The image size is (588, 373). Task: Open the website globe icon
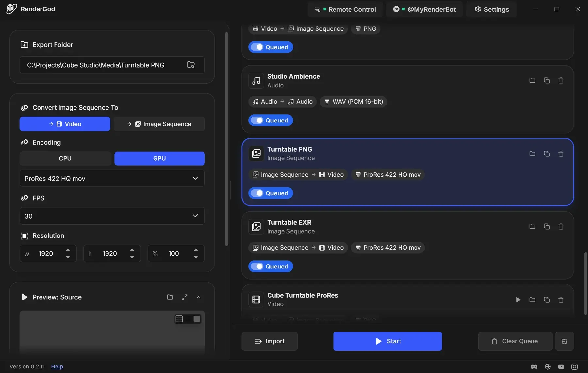coord(548,367)
